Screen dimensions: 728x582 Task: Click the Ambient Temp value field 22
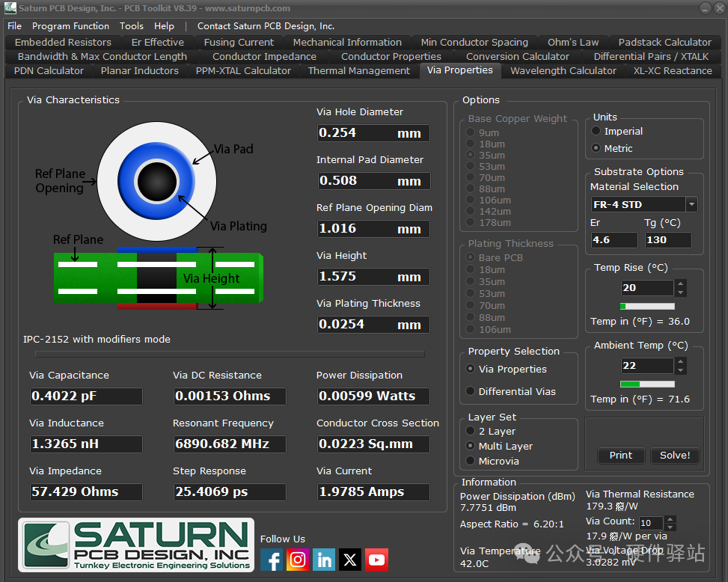click(x=647, y=366)
